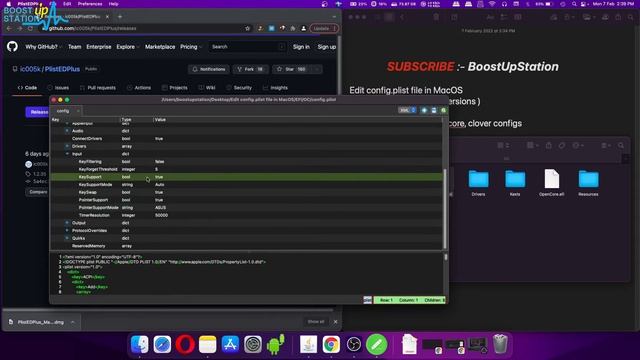
Task: Open a new Chrome tab
Action: click(120, 17)
